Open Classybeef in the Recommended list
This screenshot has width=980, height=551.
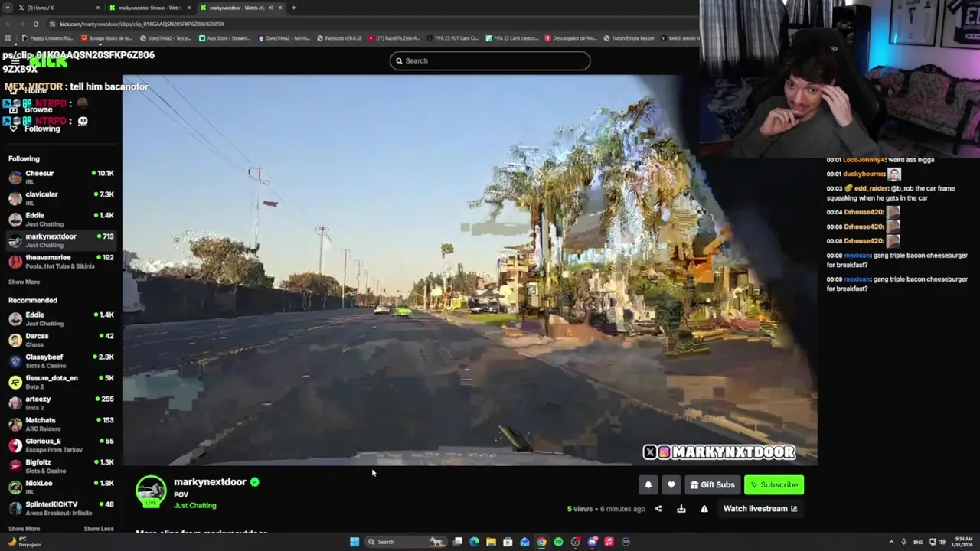pyautogui.click(x=61, y=360)
